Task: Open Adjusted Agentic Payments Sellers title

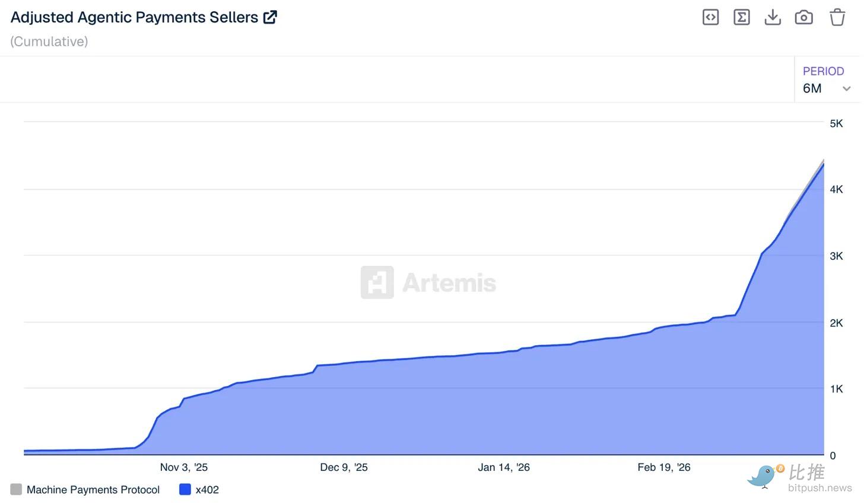Action: point(134,17)
